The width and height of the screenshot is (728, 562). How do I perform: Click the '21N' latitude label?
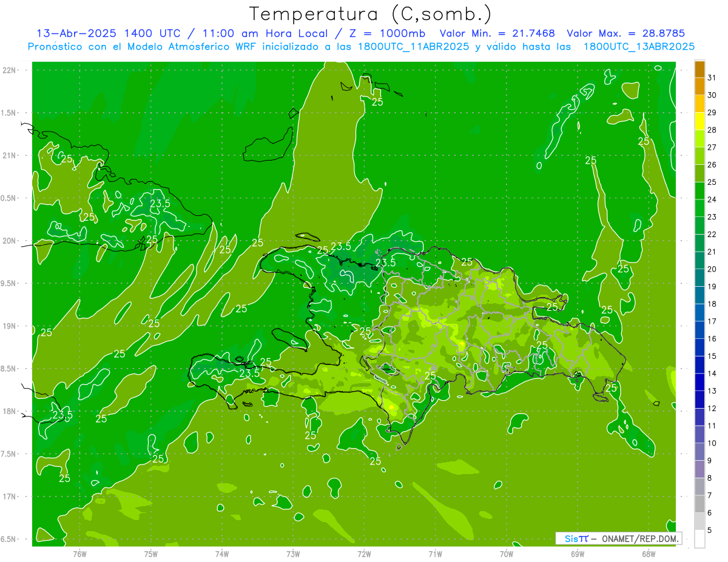click(10, 155)
